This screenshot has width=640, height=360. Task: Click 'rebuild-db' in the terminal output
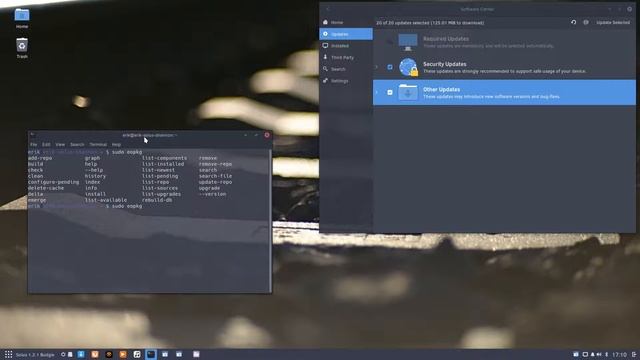coord(157,200)
